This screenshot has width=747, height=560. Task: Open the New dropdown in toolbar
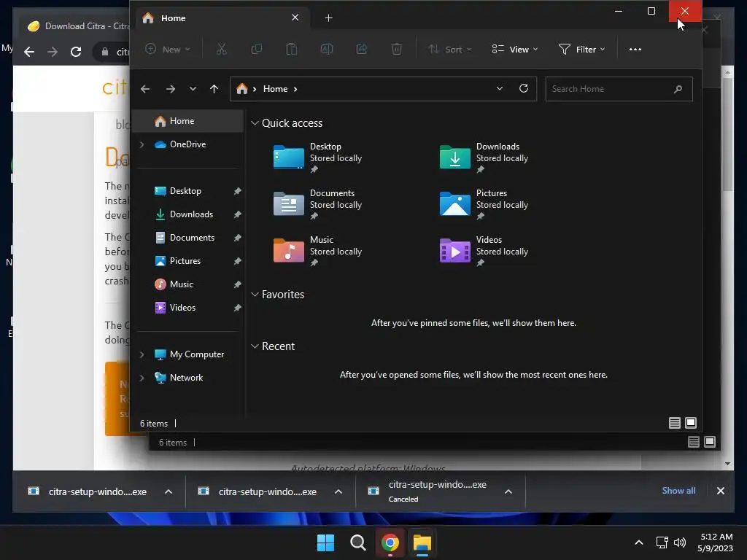(x=168, y=49)
